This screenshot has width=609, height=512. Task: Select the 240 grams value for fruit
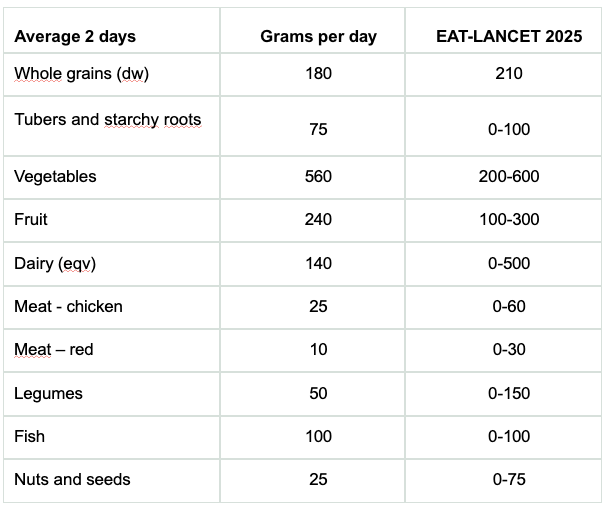[x=318, y=220]
